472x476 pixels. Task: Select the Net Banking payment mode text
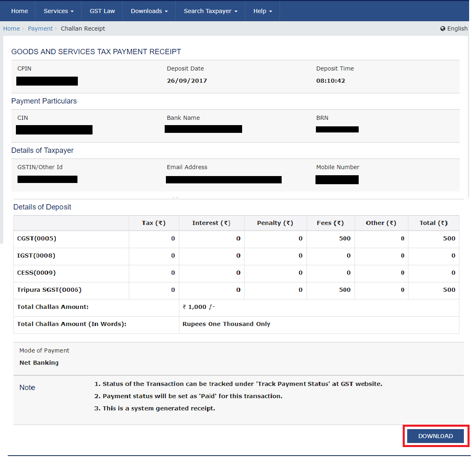39,363
